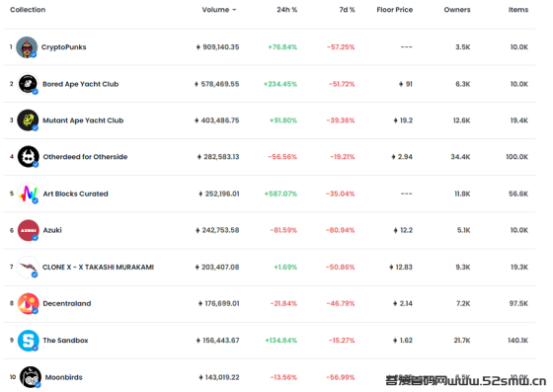This screenshot has width=553, height=392.
Task: Select the Mutant Ape Yacht Club avatar
Action: [28, 120]
